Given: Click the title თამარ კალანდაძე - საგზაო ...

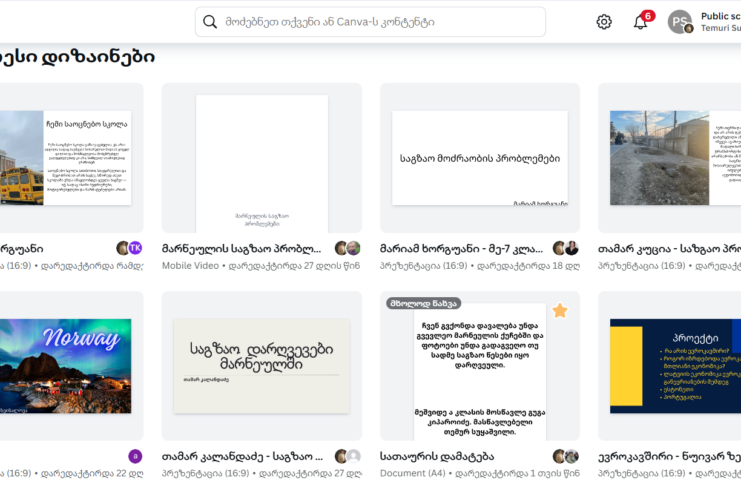Looking at the screenshot, I should tap(242, 456).
